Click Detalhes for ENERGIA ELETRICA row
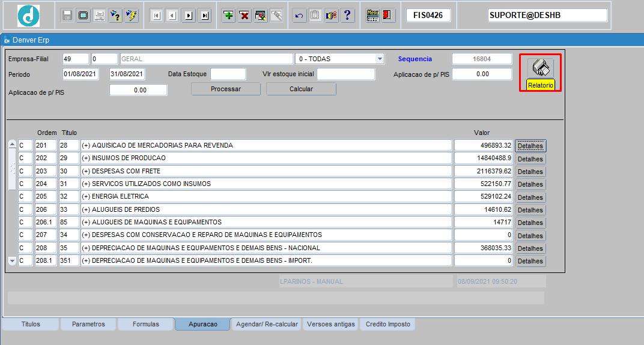This screenshot has height=345, width=644. click(x=530, y=197)
